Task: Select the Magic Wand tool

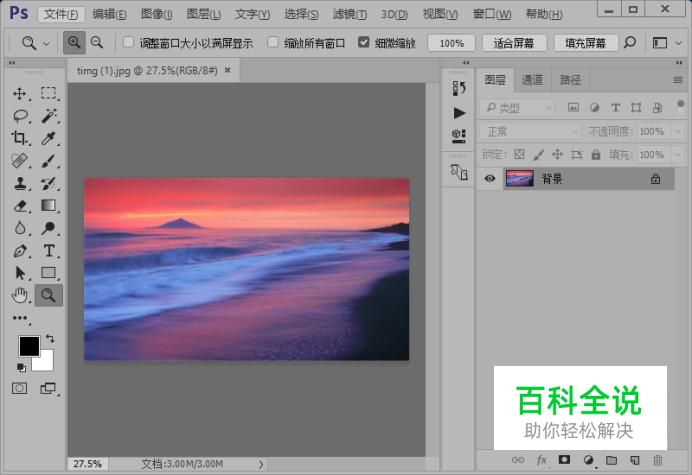Action: (x=48, y=115)
